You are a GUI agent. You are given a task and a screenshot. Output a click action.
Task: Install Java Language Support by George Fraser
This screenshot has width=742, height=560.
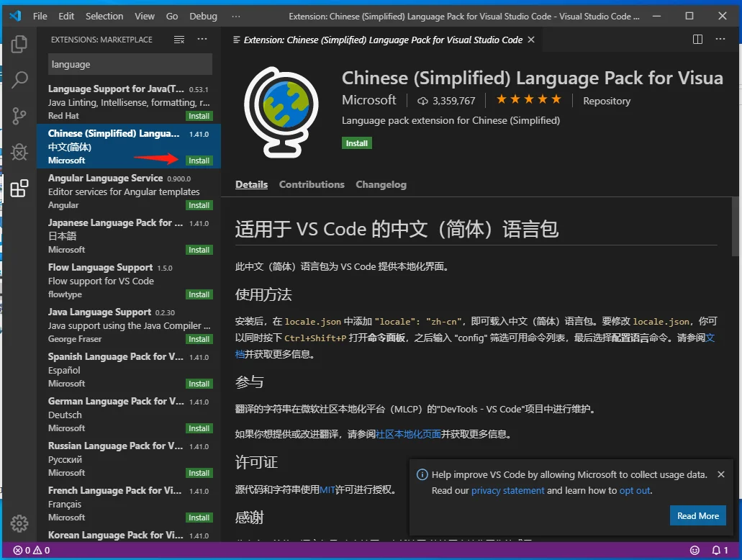coord(199,339)
